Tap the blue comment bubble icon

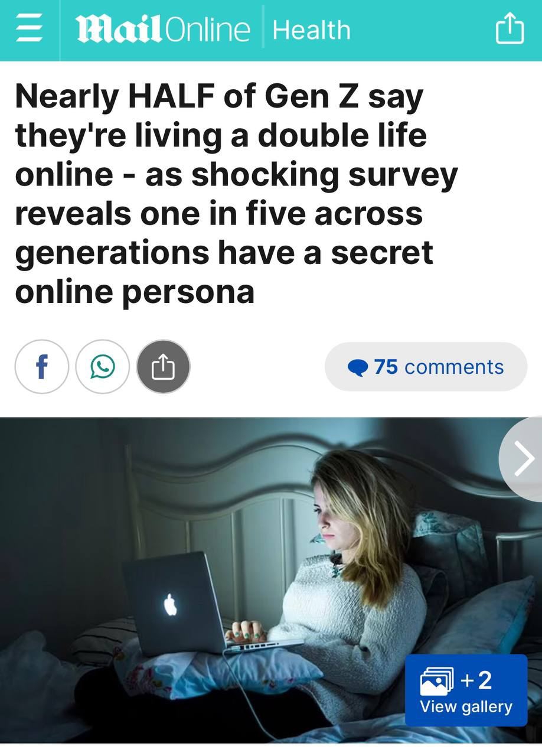(358, 368)
